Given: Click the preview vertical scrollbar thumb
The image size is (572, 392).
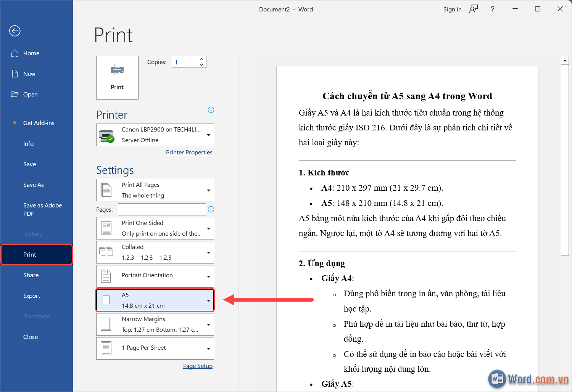Looking at the screenshot, I should click(x=565, y=160).
